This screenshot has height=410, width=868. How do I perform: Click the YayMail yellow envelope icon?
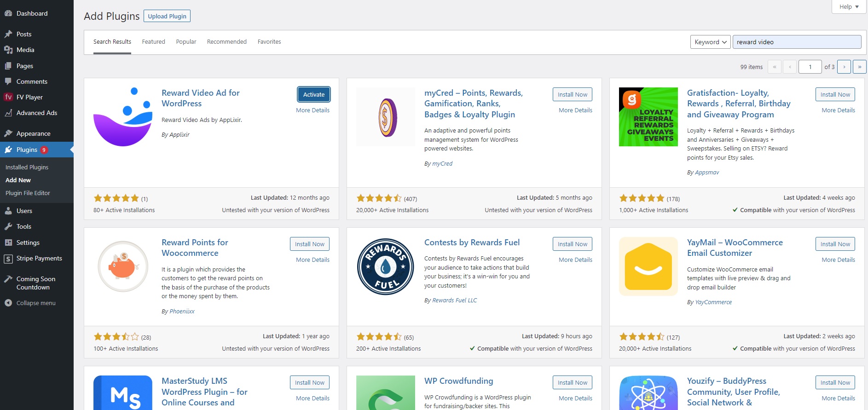coord(648,266)
